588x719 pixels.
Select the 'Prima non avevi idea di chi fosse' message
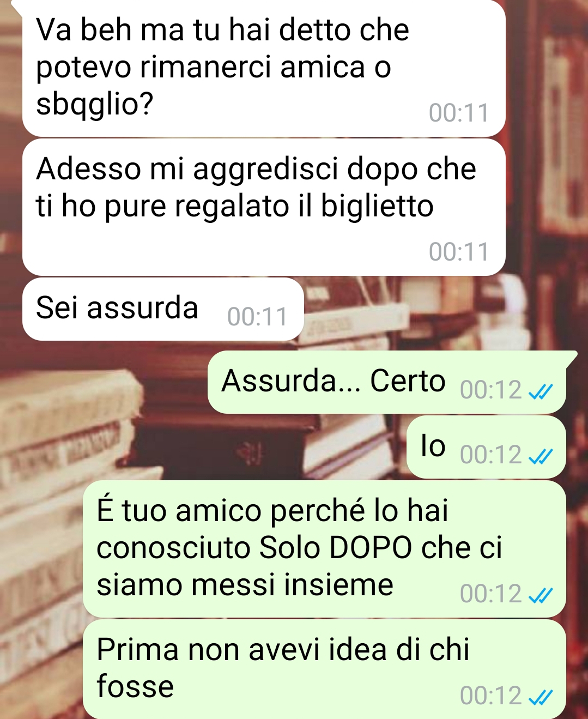point(324,669)
